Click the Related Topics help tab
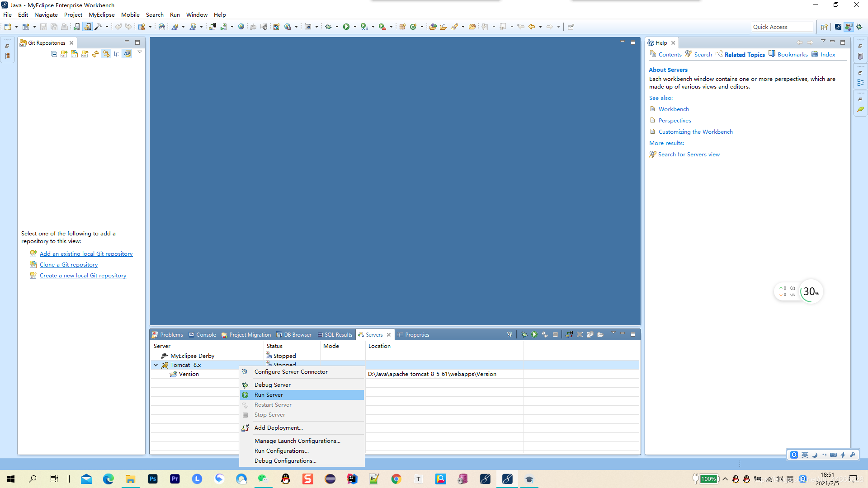The height and width of the screenshot is (488, 868). click(x=744, y=54)
